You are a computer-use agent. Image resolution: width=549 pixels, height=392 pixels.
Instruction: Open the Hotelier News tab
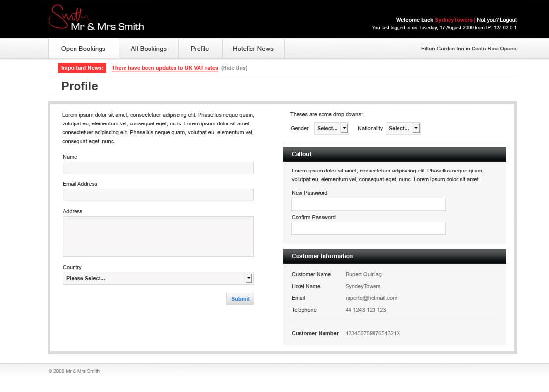pyautogui.click(x=253, y=49)
